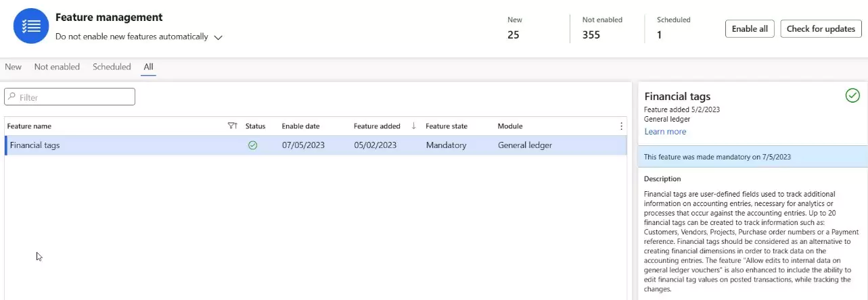Switch to the New tab

(x=13, y=67)
